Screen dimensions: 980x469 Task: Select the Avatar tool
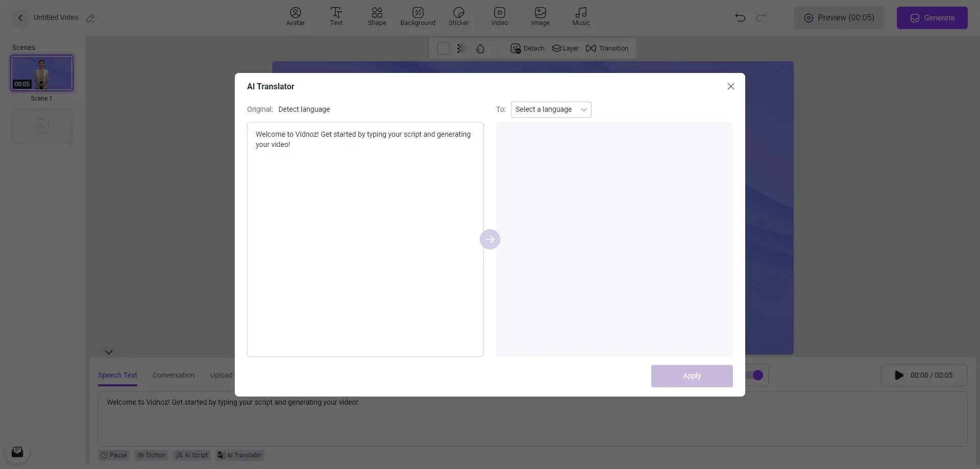295,16
